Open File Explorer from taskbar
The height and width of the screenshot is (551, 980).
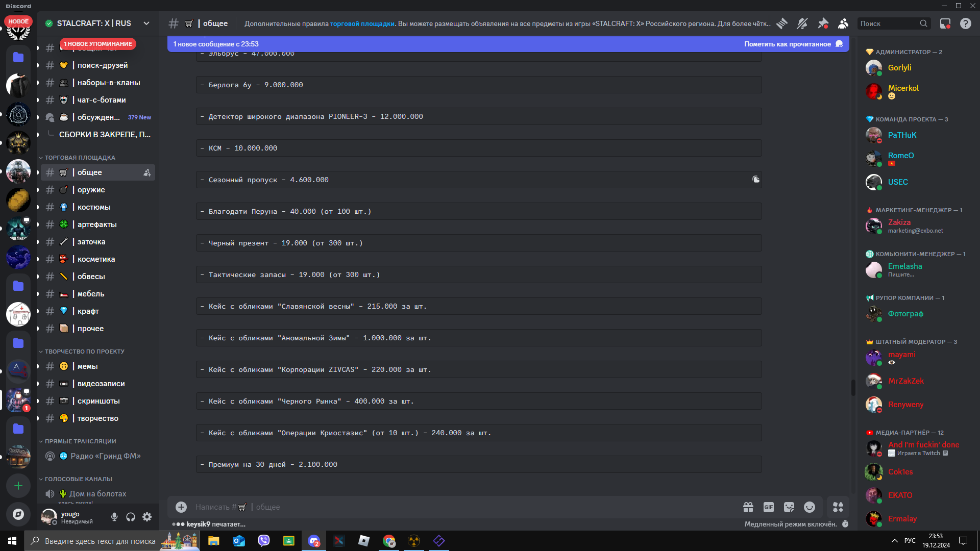pos(214,541)
